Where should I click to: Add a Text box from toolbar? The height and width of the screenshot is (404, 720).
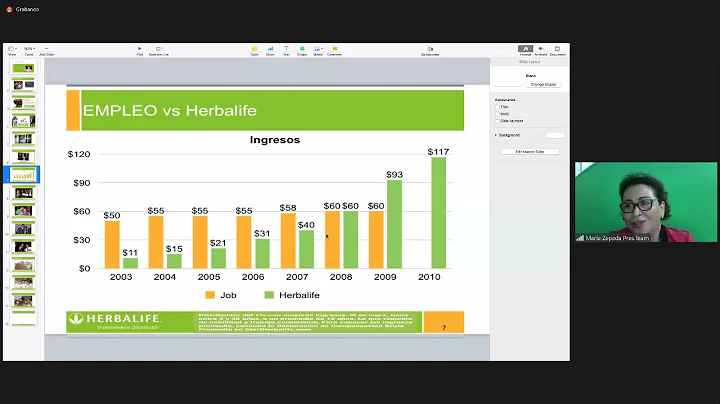(x=286, y=49)
